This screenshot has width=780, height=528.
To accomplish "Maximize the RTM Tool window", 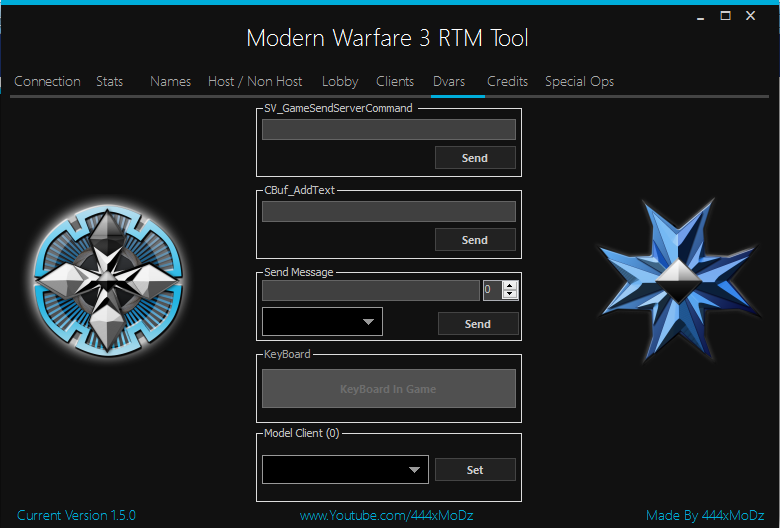I will (725, 16).
